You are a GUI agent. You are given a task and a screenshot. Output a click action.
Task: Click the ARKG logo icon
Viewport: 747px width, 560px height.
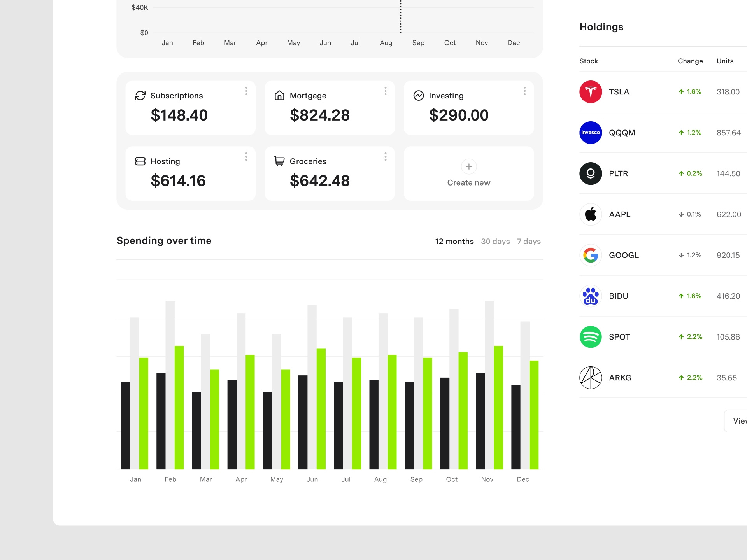point(590,378)
